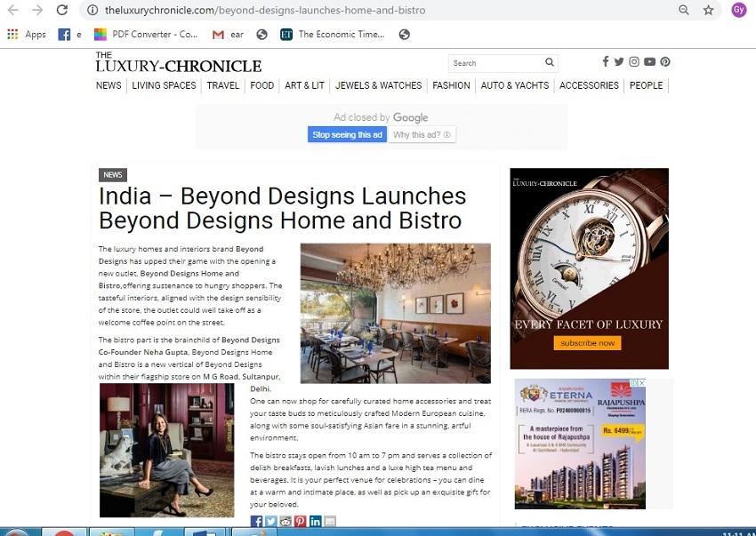Click the Stop seeing this ad button
This screenshot has height=536, width=756.
pyautogui.click(x=347, y=134)
